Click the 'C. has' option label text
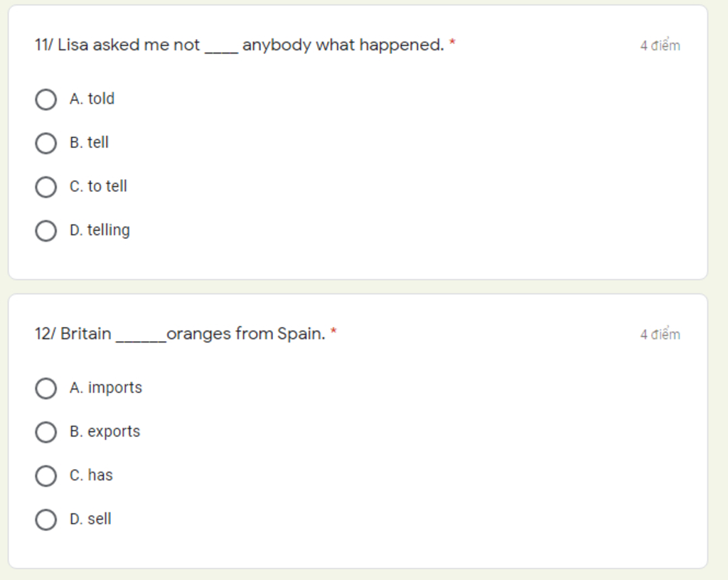 point(91,475)
